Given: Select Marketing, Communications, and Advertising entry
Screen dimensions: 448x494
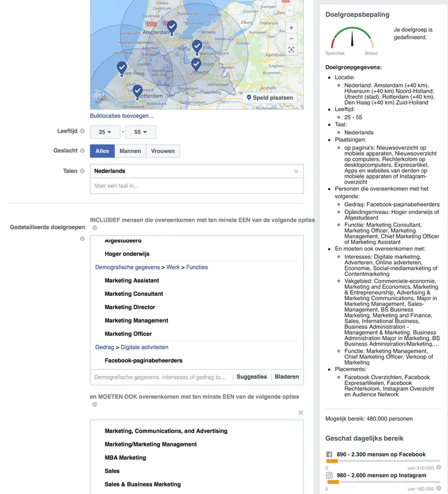Looking at the screenshot, I should (x=166, y=431).
